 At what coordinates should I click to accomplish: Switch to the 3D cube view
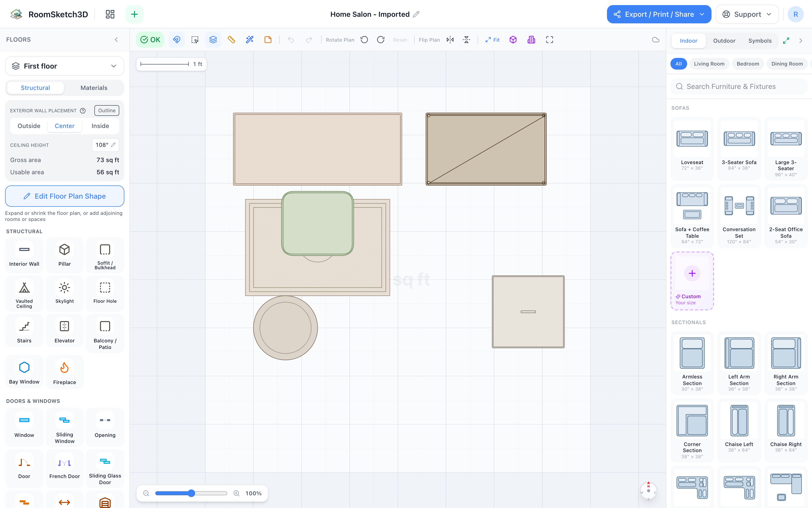[513, 40]
